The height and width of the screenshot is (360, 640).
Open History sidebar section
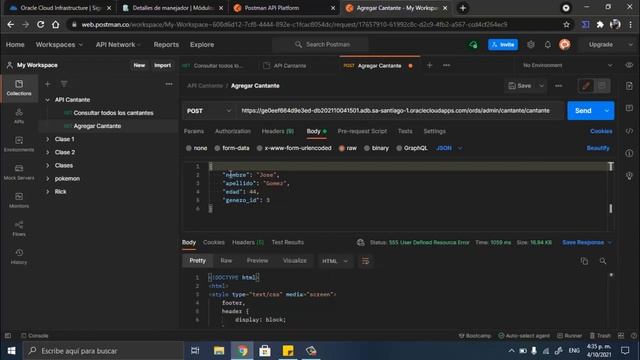pos(19,257)
